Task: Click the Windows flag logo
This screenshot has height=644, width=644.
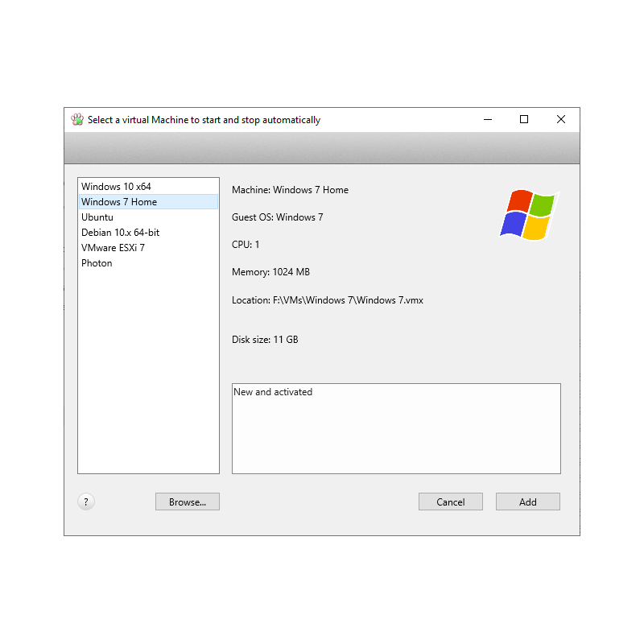Action: [x=528, y=215]
